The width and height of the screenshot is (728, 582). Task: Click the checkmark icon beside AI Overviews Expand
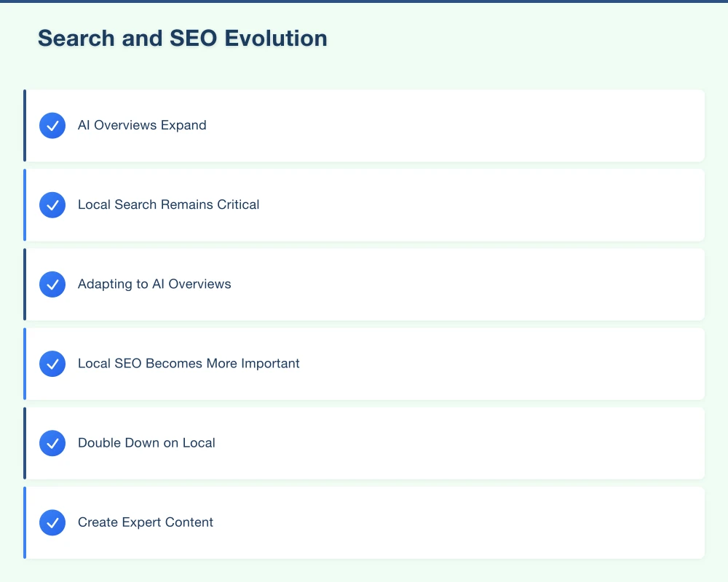52,125
